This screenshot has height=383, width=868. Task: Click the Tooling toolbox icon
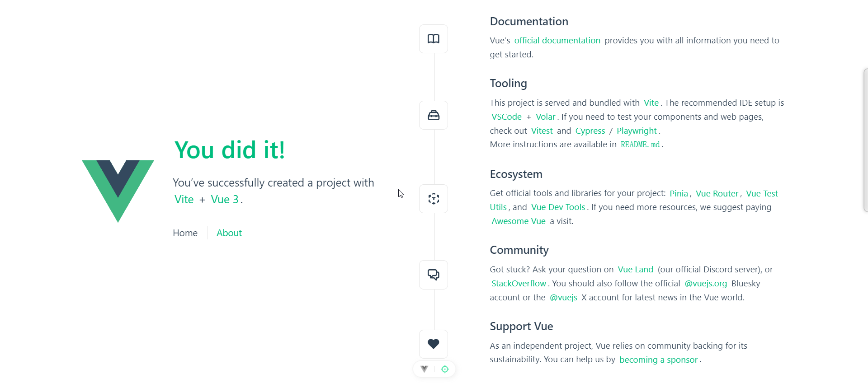[x=434, y=115]
